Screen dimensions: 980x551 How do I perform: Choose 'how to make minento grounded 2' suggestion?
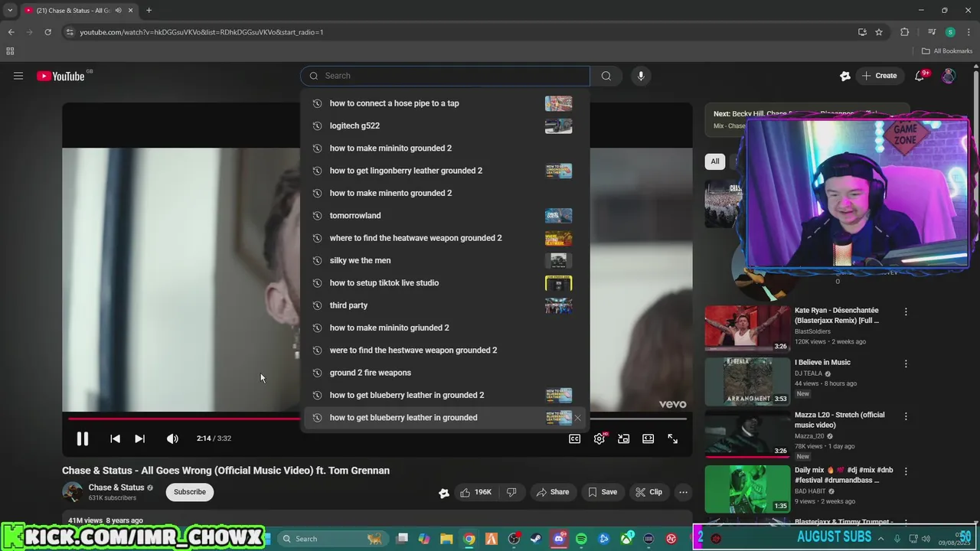point(445,193)
